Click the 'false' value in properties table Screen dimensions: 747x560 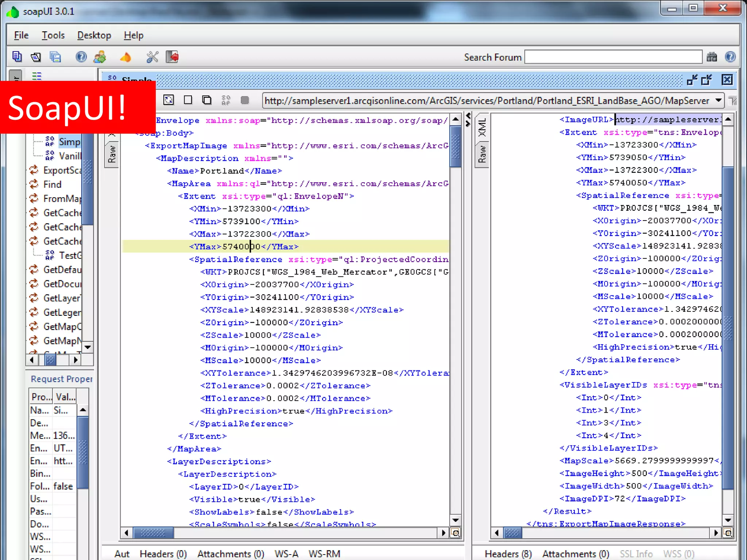point(63,486)
